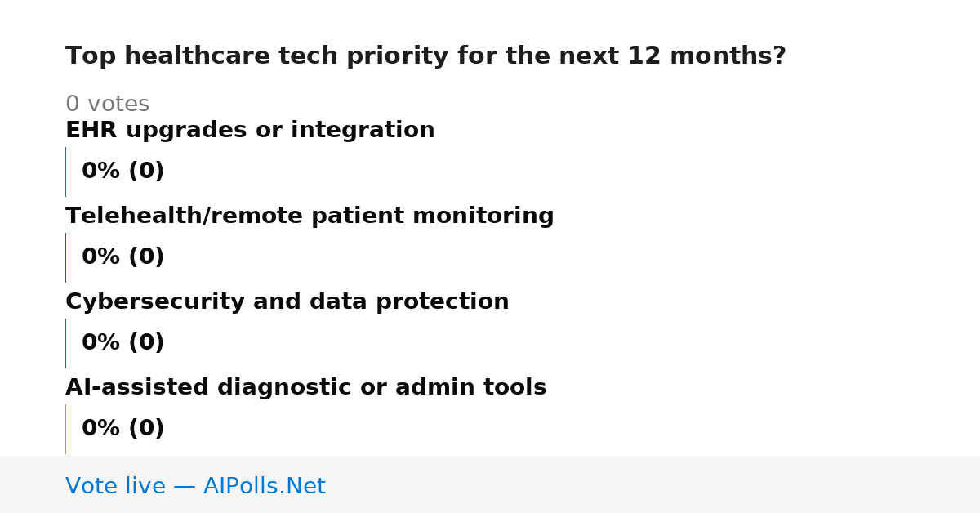Image resolution: width=980 pixels, height=513 pixels.
Task: Click the AIPolls.Net text in the footer
Action: click(x=264, y=487)
